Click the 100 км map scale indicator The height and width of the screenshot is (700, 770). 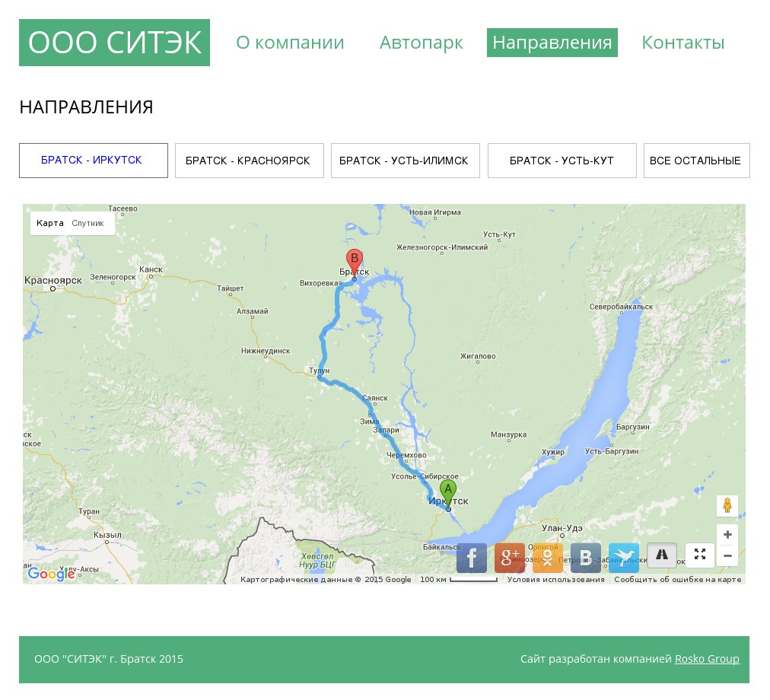tap(458, 579)
